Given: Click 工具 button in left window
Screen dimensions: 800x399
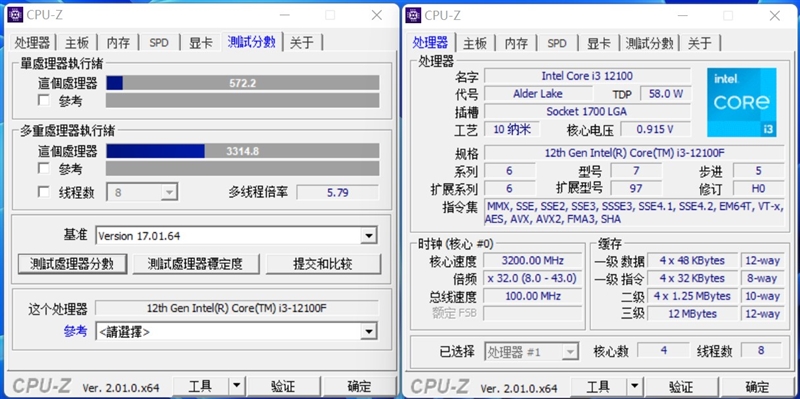Looking at the screenshot, I should [201, 387].
